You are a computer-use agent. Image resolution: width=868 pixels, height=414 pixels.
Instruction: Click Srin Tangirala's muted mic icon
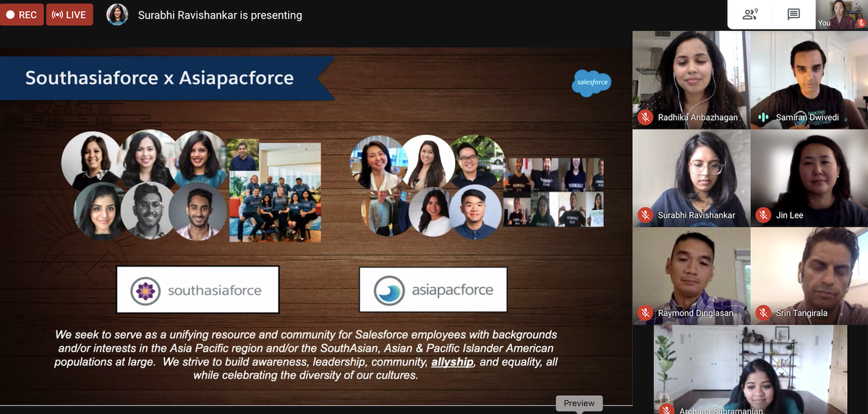(x=763, y=313)
